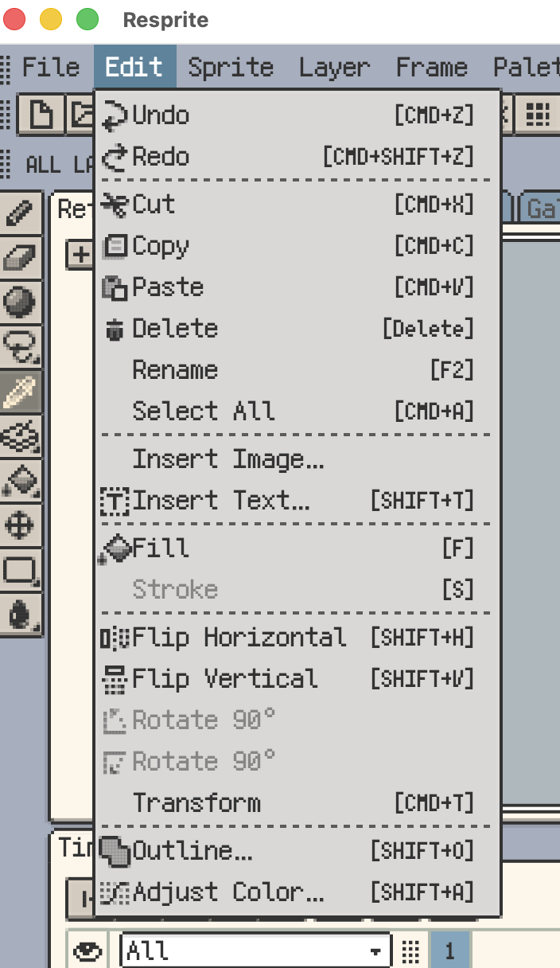Expand the plus box in the panel

[x=79, y=254]
